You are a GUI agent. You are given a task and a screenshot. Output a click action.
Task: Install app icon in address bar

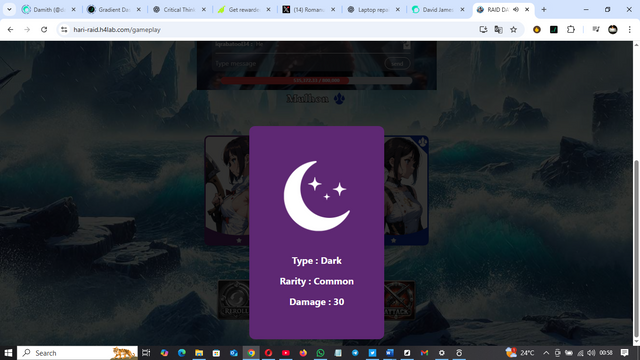(x=483, y=29)
